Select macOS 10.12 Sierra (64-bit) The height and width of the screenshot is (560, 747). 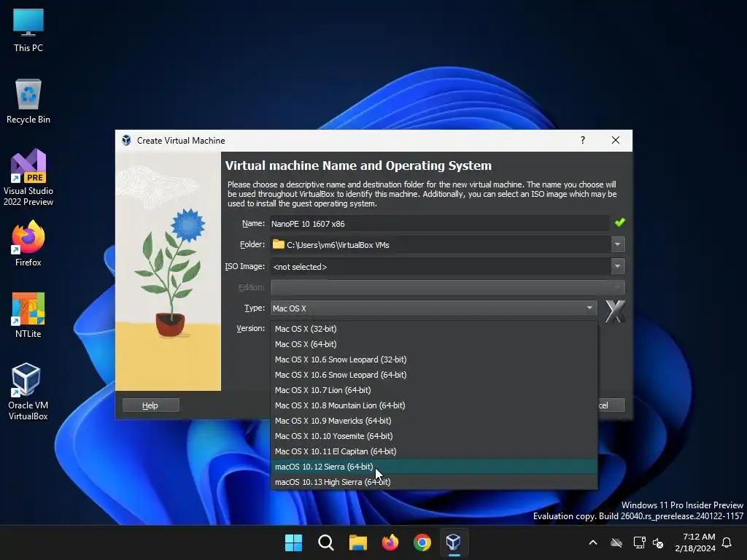pos(433,467)
